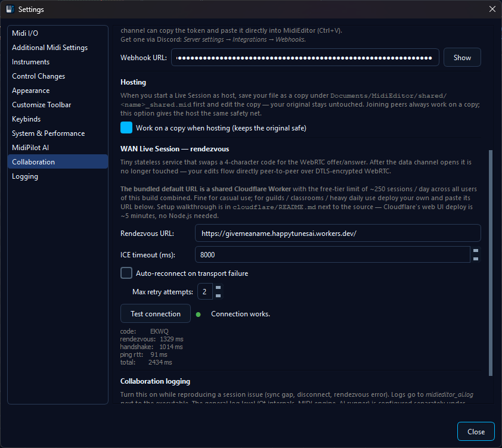Click the Connection works. status text

tap(240, 314)
